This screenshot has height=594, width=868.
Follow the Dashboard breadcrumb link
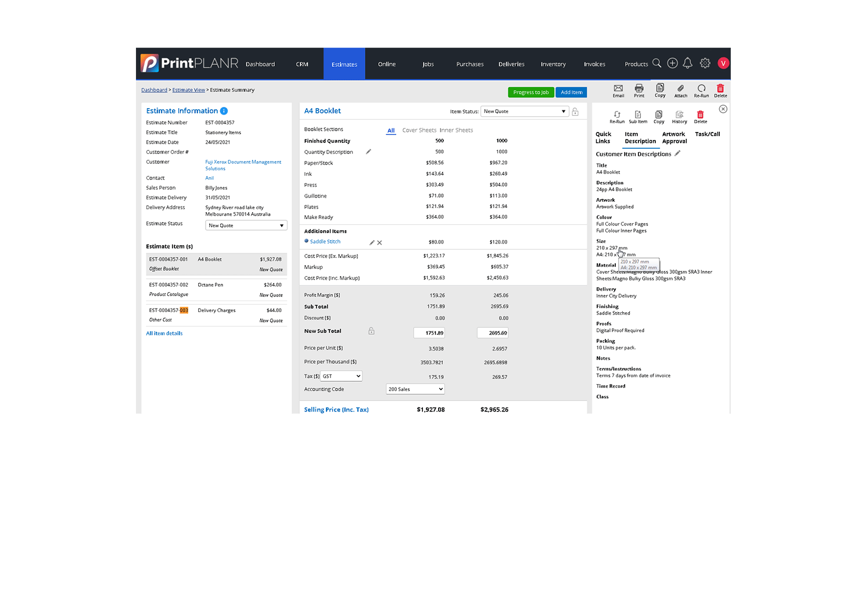tap(154, 90)
